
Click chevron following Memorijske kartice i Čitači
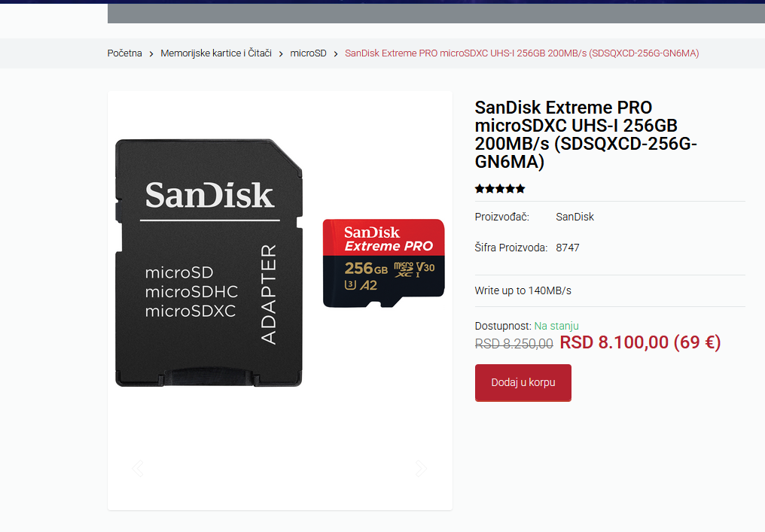281,53
